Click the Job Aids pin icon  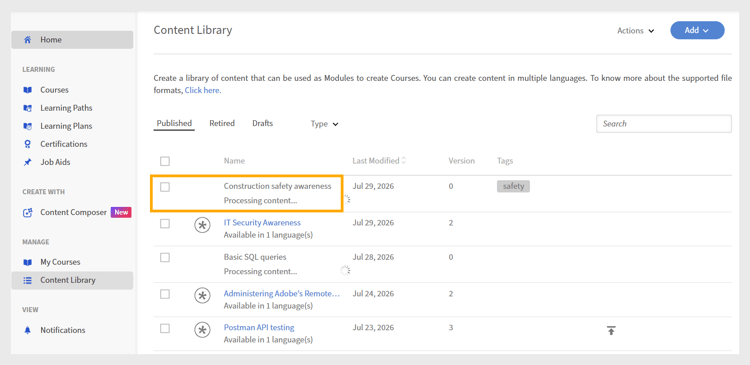[28, 162]
